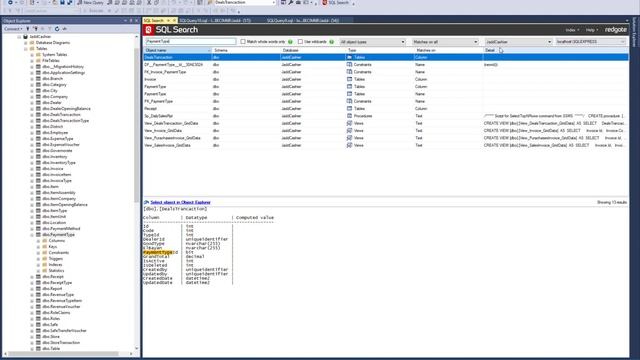Select the Constraints folder under dbo.PaymentType
The height and width of the screenshot is (360, 640).
coord(58,253)
